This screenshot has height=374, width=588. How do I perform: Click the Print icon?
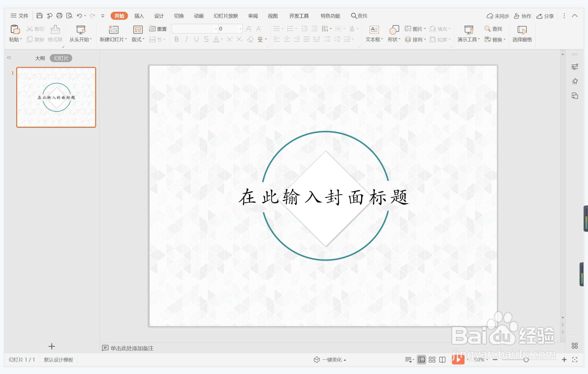point(59,16)
